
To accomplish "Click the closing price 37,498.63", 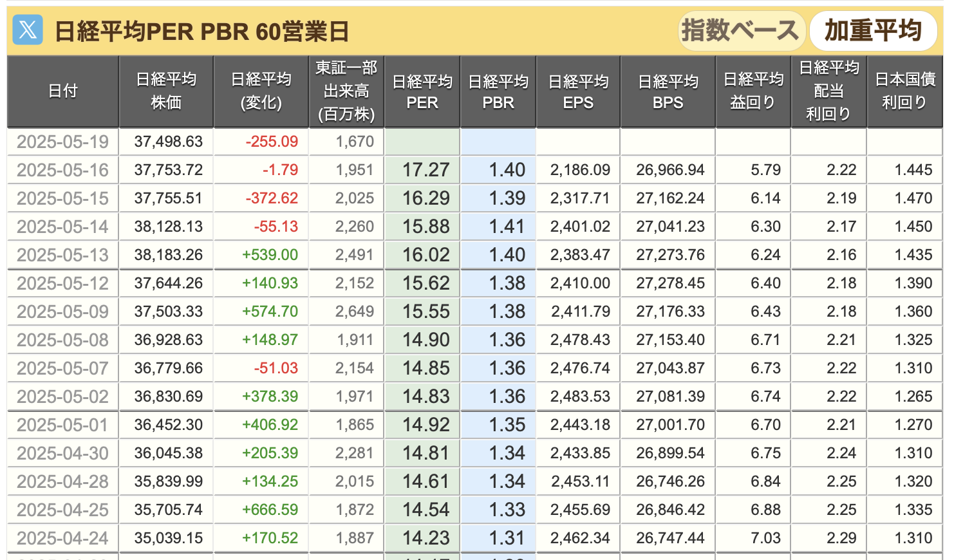I will point(169,142).
